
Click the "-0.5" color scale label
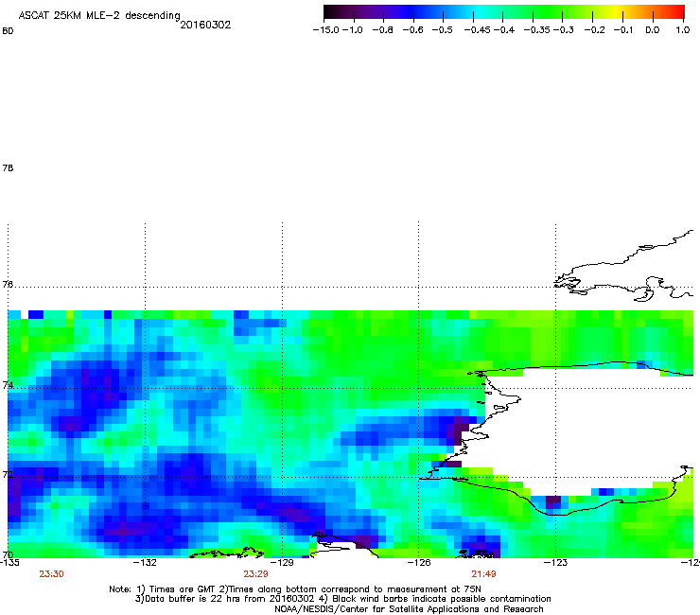pos(443,30)
